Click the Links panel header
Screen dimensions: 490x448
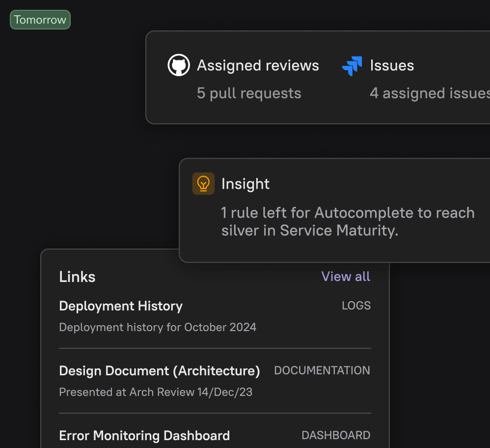(77, 276)
